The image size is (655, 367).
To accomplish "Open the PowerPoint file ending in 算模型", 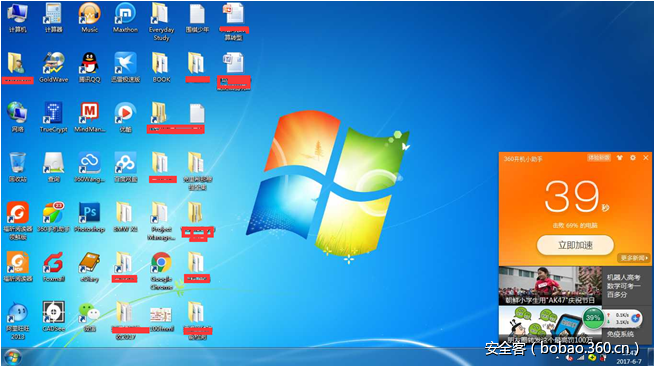I will coord(234,22).
